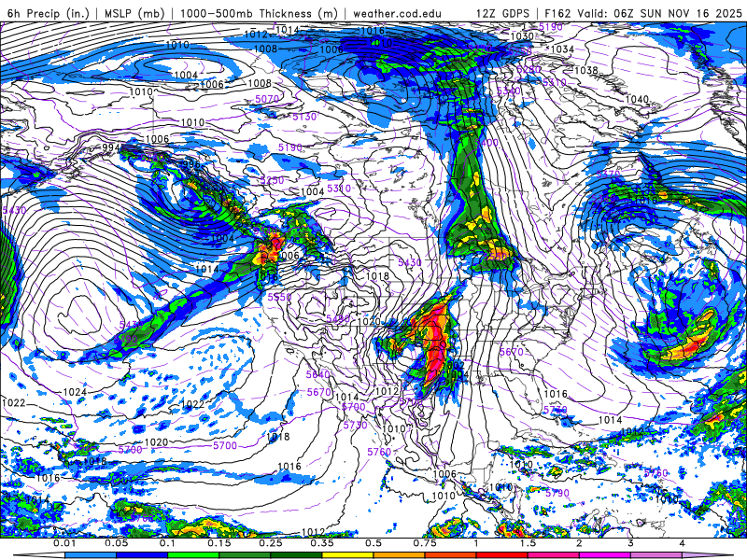
Task: Click the 'weather.cod.edu' header text
Action: pos(397,13)
